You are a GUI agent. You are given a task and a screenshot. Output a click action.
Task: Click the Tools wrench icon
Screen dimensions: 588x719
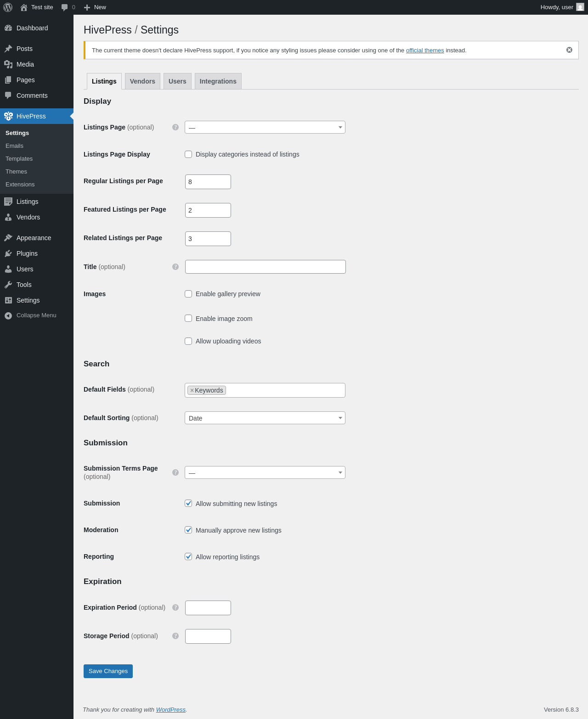click(x=8, y=285)
